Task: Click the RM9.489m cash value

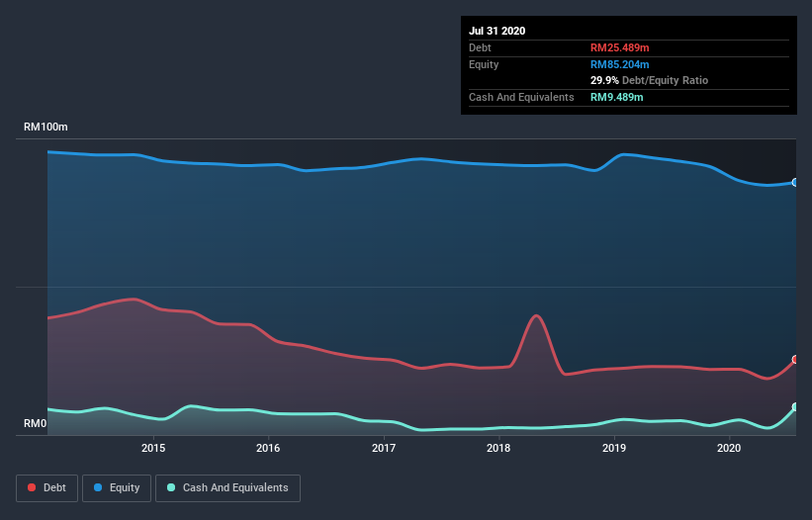Action: (x=617, y=97)
